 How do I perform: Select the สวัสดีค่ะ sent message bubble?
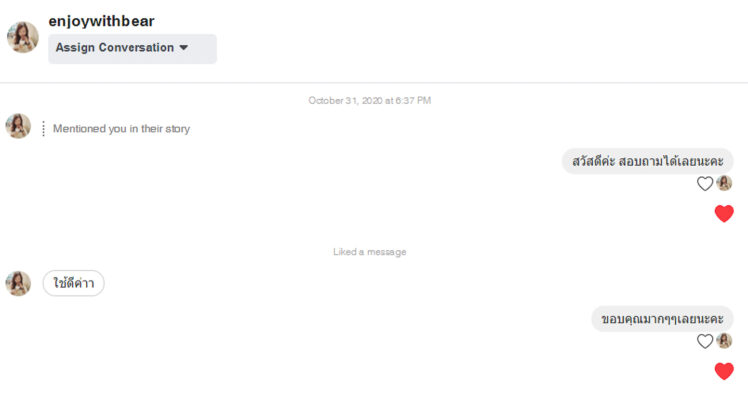[647, 161]
